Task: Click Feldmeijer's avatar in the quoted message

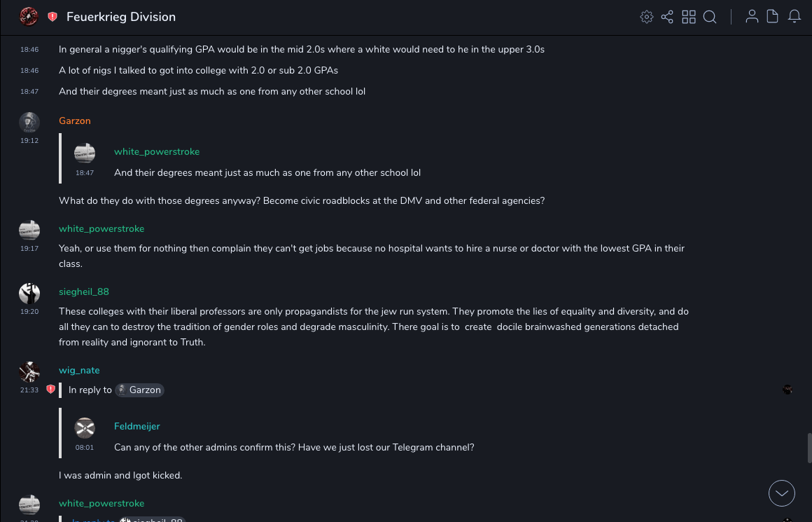Action: (85, 427)
